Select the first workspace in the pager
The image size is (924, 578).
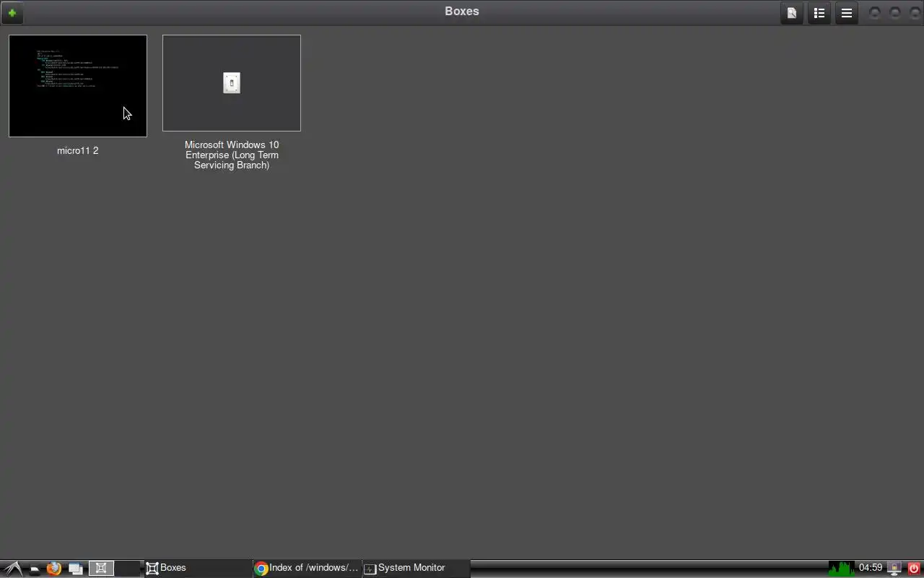tap(101, 569)
